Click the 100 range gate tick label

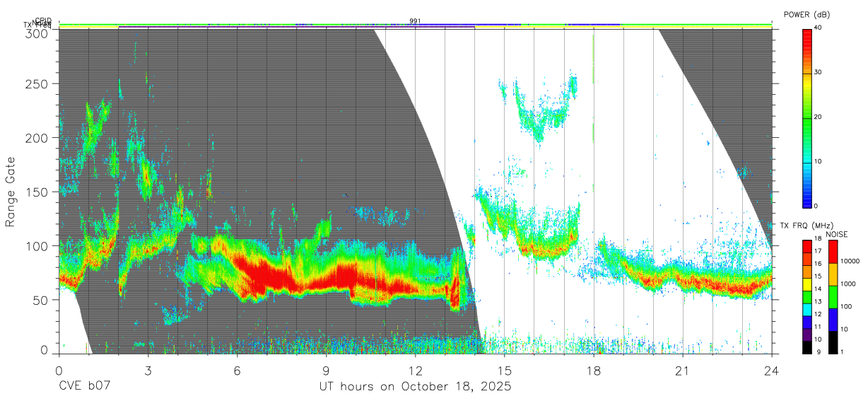[x=37, y=245]
